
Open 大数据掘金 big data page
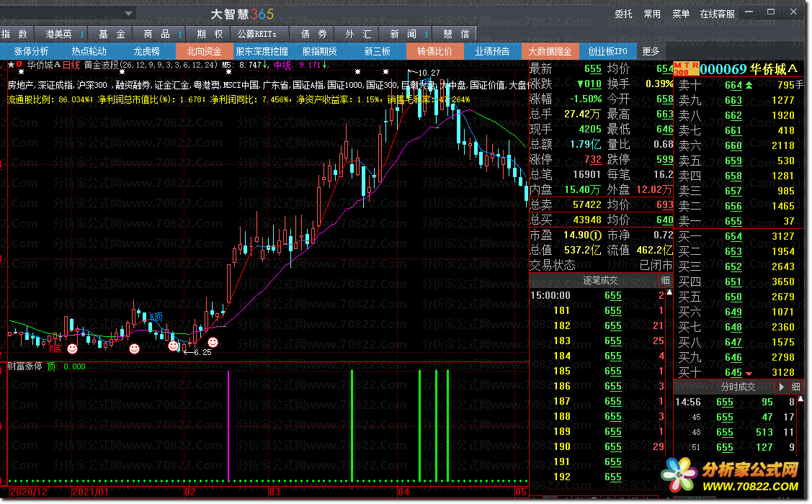coord(550,51)
